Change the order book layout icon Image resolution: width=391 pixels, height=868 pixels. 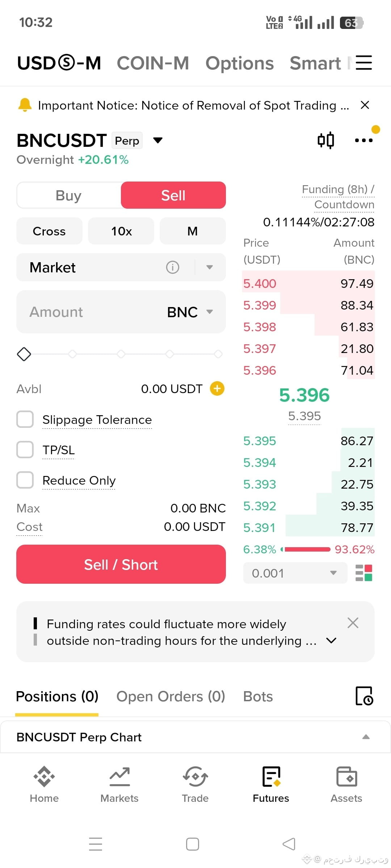364,573
